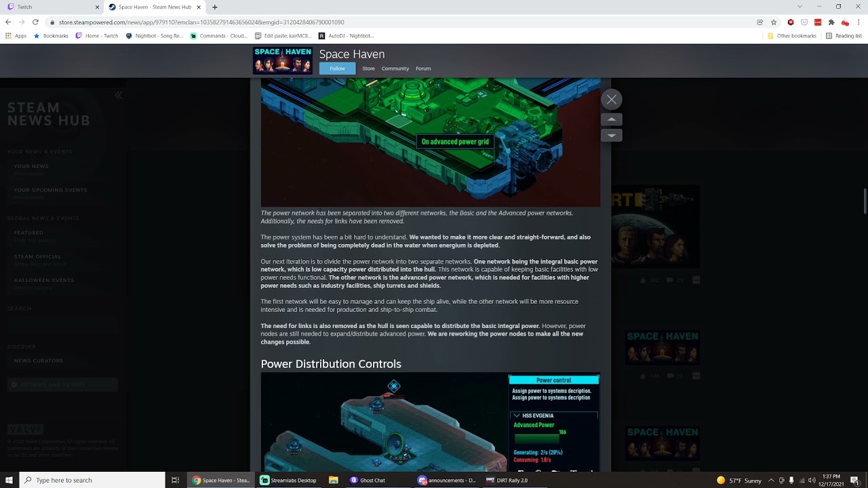Open the Nightbot - Song Re... bookmark
This screenshot has height=488, width=868.
tap(155, 36)
